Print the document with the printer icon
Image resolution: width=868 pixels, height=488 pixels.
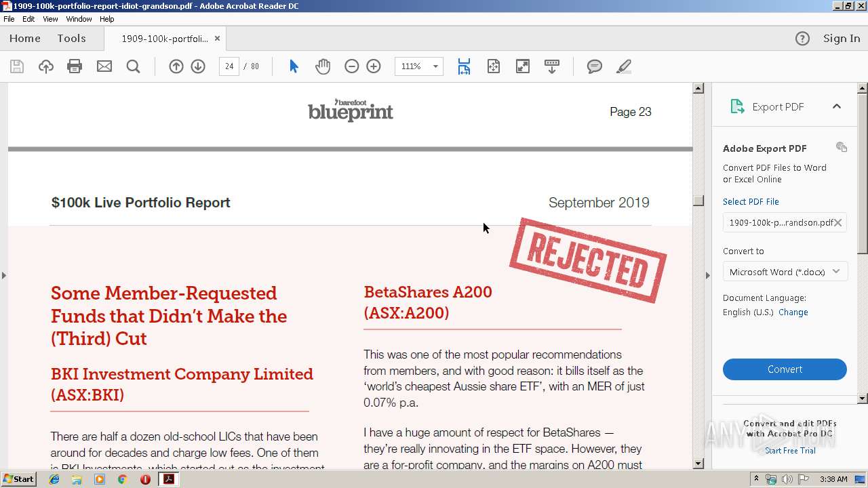click(75, 66)
